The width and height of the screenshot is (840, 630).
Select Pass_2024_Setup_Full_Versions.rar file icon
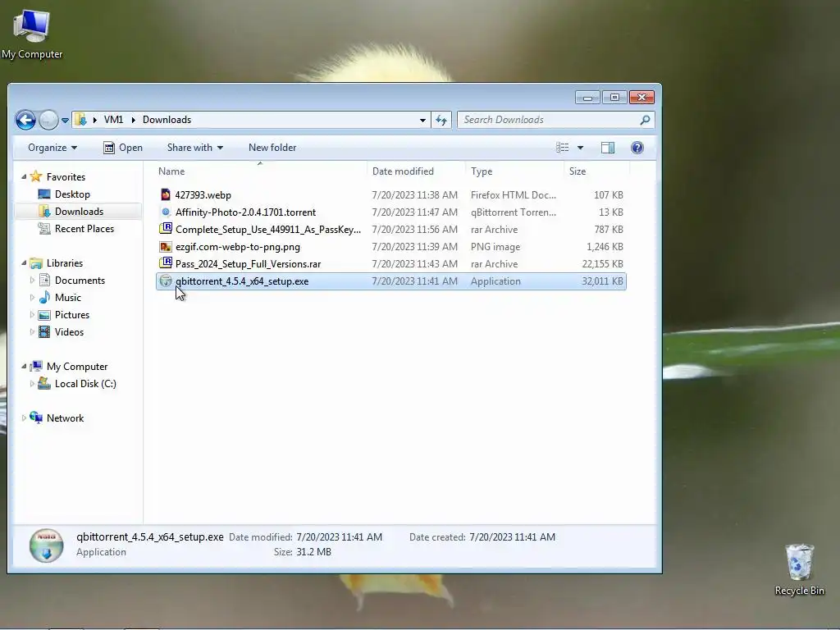tap(166, 263)
